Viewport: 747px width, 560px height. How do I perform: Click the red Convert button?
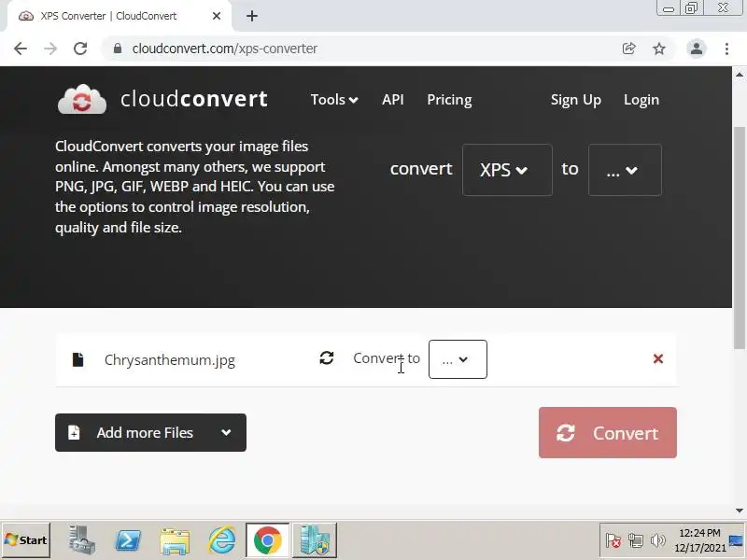(608, 432)
